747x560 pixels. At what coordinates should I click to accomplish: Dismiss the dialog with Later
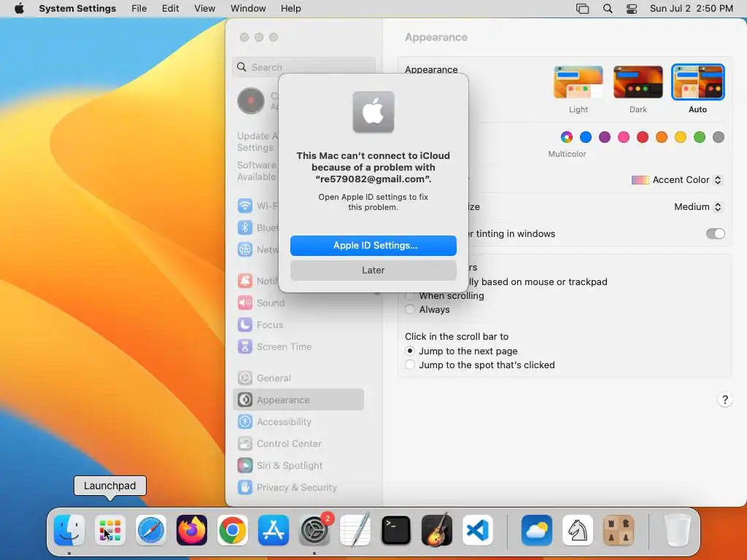pos(373,271)
